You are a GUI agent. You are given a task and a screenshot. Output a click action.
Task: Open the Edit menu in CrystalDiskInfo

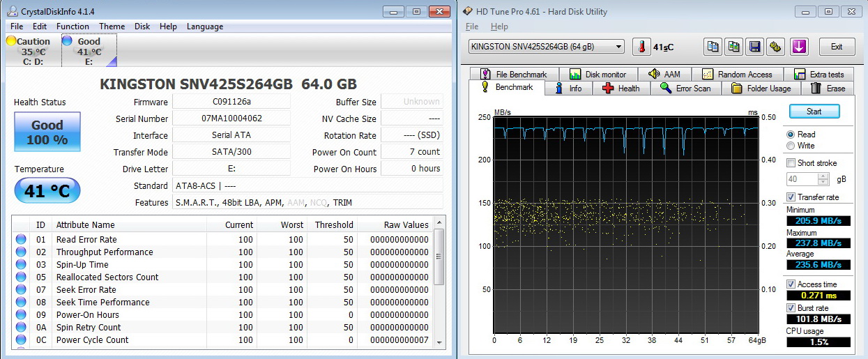40,26
